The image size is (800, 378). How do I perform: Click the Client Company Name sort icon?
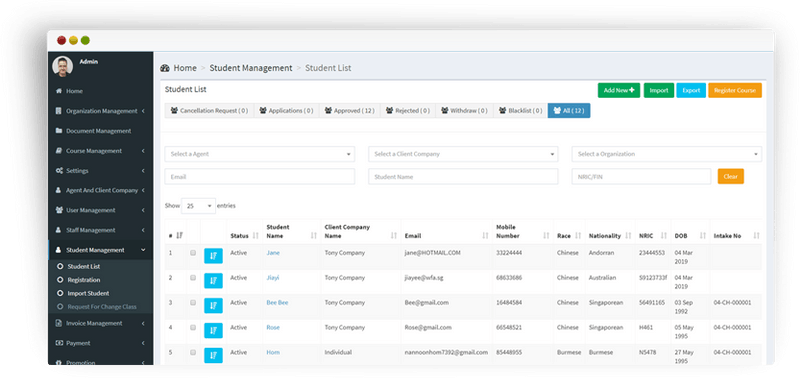coord(394,236)
